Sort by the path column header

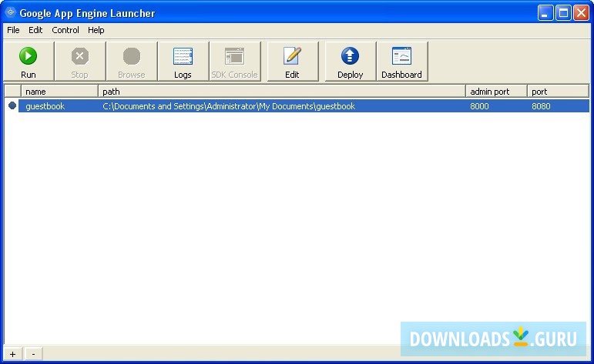[282, 91]
